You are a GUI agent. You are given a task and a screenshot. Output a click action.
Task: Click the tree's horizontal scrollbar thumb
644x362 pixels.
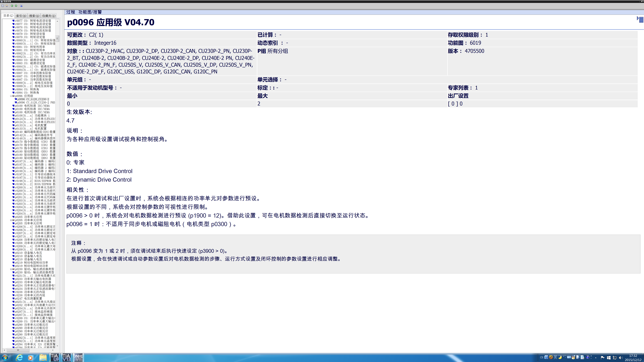(18, 350)
